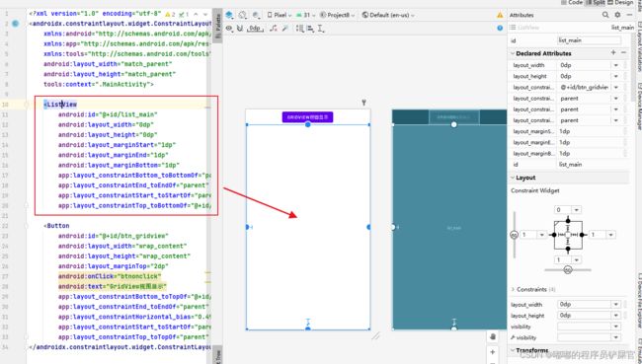642x364 pixels.
Task: Remove attribute with minus icon in Declared Attributes
Action: [x=623, y=52]
